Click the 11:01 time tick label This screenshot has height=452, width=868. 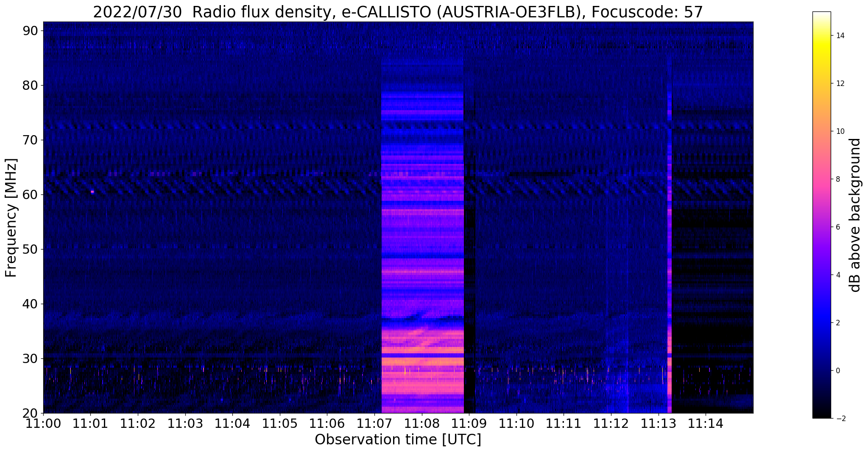coord(91,423)
